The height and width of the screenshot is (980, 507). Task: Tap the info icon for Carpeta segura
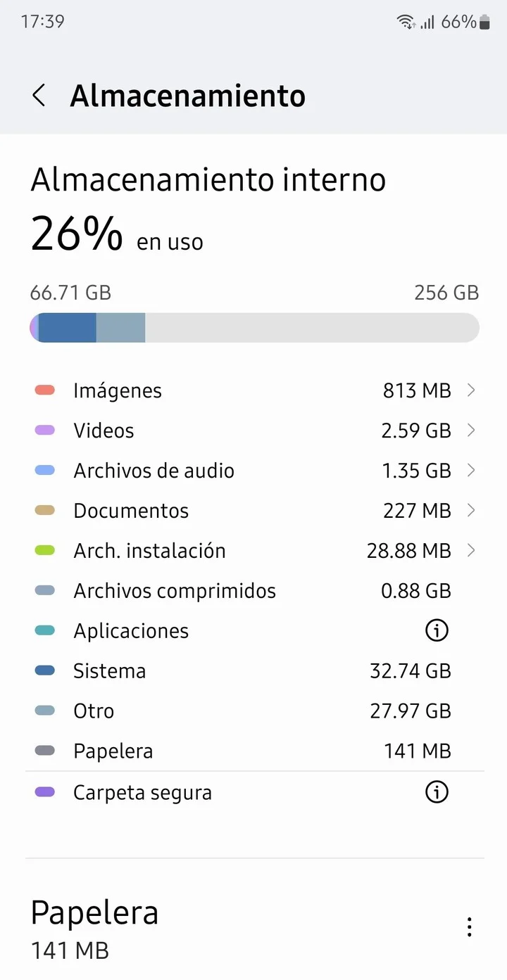pyautogui.click(x=437, y=793)
